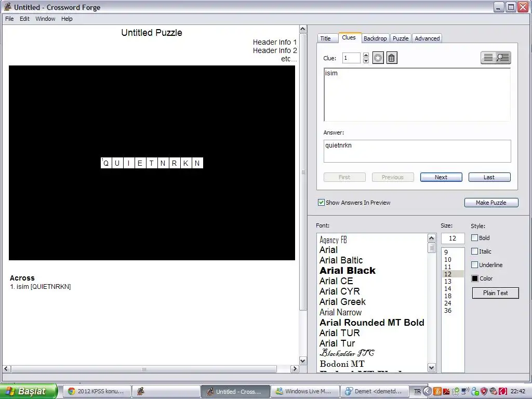
Task: Click the Make Puzzle button
Action: click(x=491, y=203)
